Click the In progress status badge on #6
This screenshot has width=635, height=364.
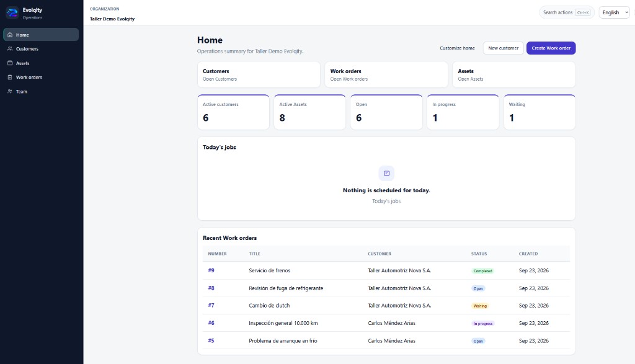483,324
